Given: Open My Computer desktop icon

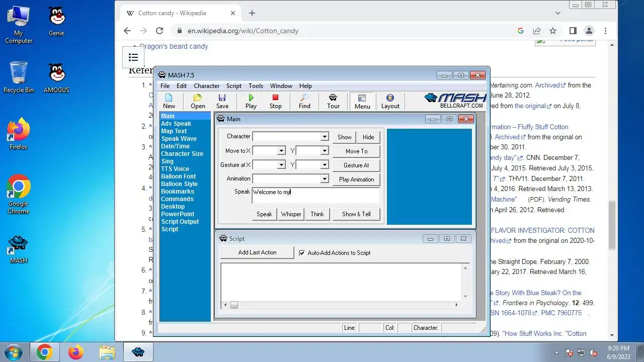Looking at the screenshot, I should click(19, 25).
